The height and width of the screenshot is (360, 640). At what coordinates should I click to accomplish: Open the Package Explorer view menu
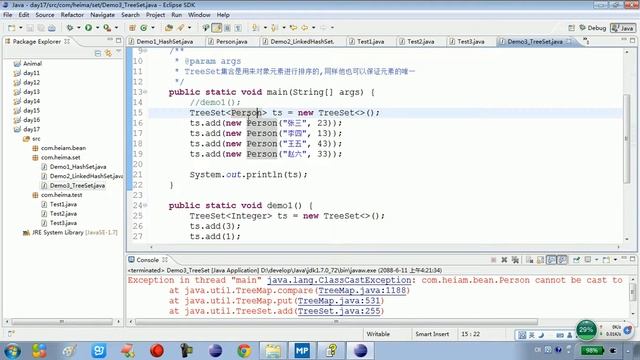click(x=119, y=52)
